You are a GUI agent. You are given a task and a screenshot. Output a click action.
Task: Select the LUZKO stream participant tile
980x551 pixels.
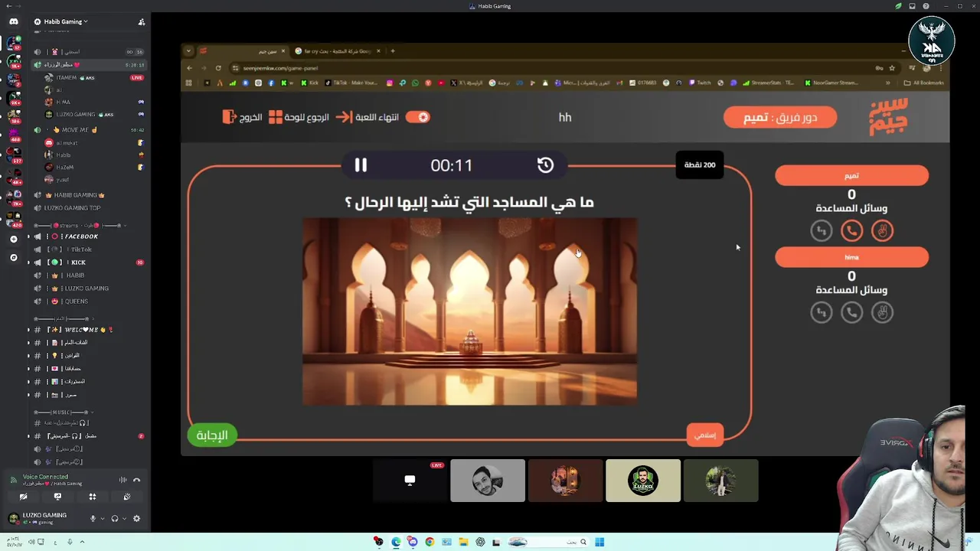643,481
